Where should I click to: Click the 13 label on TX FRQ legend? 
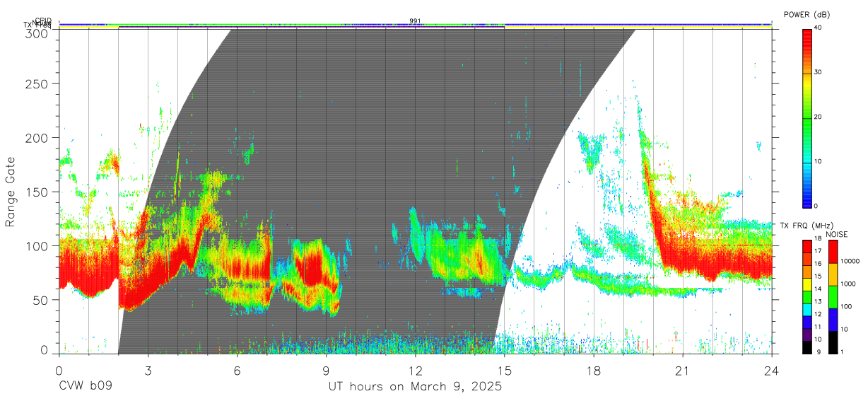point(819,302)
